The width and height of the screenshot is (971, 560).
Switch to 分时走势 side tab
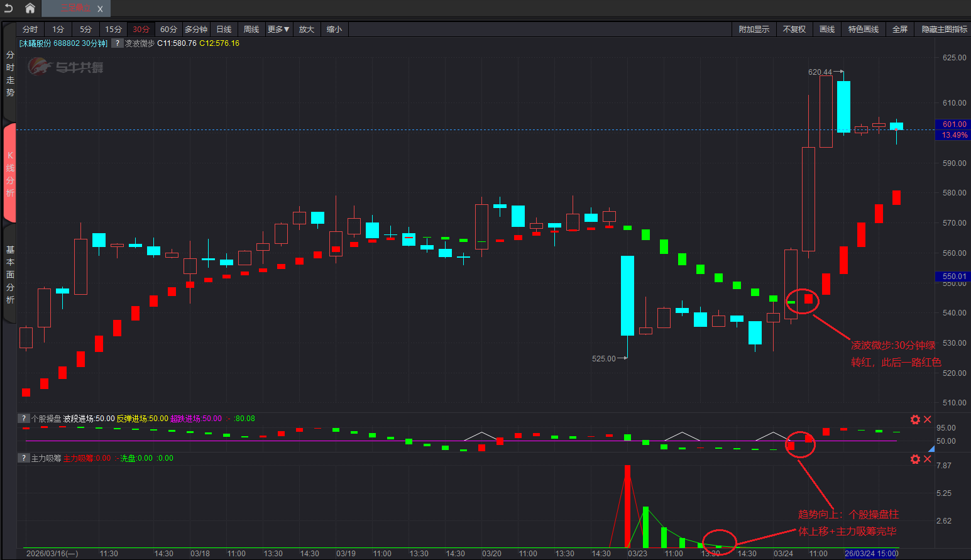coord(10,74)
